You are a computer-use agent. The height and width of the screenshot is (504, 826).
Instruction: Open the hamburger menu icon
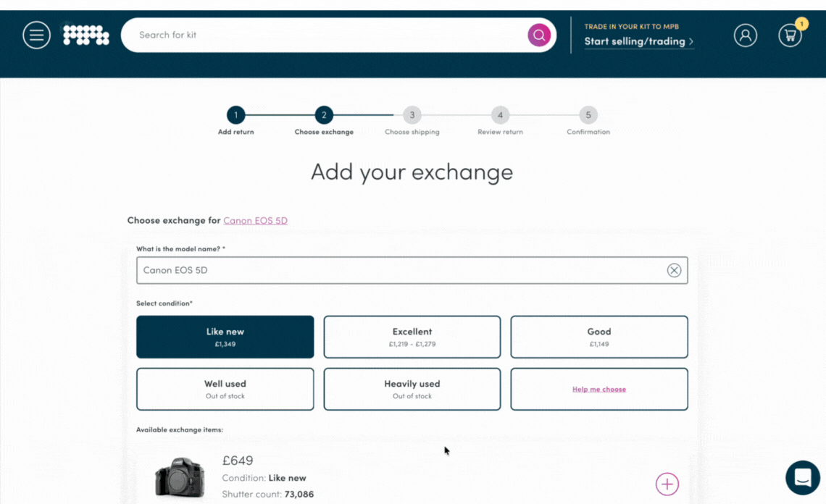coord(36,35)
